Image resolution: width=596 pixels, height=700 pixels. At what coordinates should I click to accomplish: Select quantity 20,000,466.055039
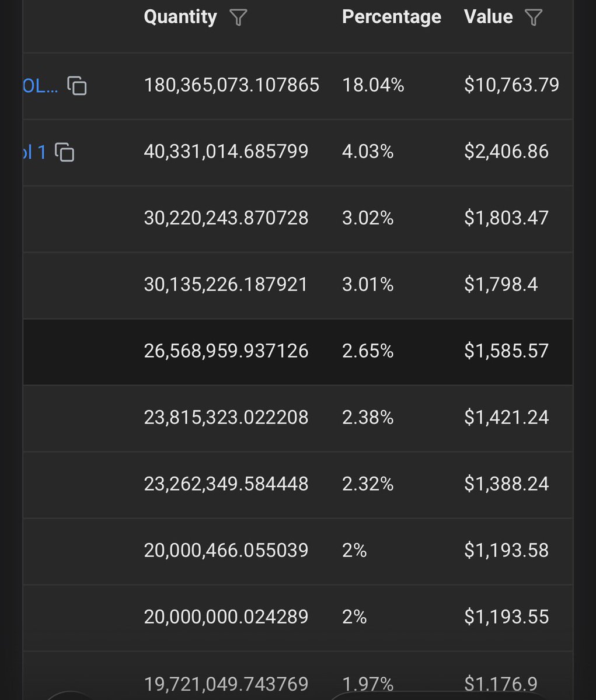click(x=226, y=551)
